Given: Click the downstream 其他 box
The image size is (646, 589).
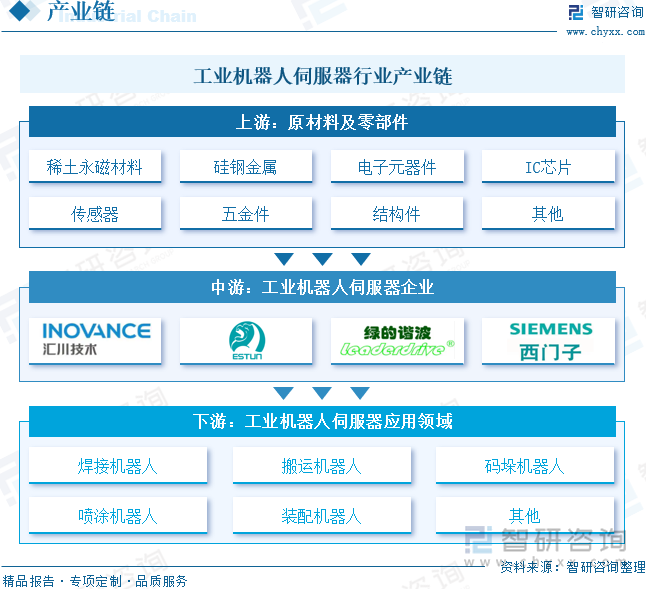Looking at the screenshot, I should point(525,515).
